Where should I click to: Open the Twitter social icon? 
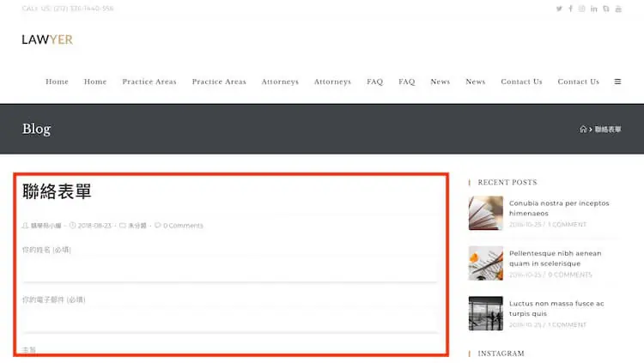[559, 9]
